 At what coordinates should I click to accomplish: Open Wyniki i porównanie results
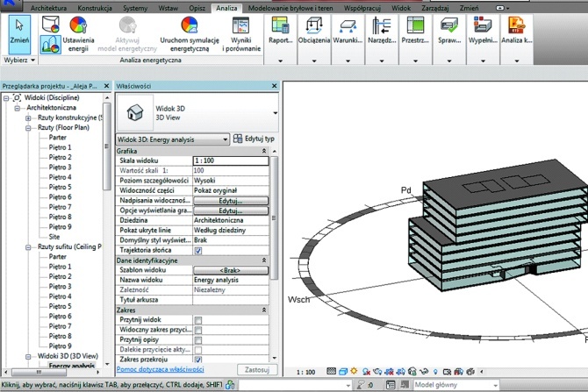(x=240, y=25)
